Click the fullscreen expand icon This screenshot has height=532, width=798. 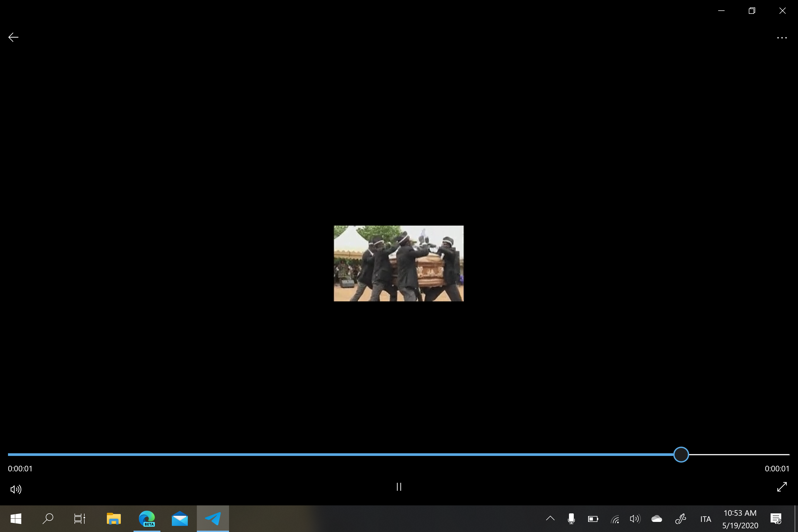click(x=782, y=487)
